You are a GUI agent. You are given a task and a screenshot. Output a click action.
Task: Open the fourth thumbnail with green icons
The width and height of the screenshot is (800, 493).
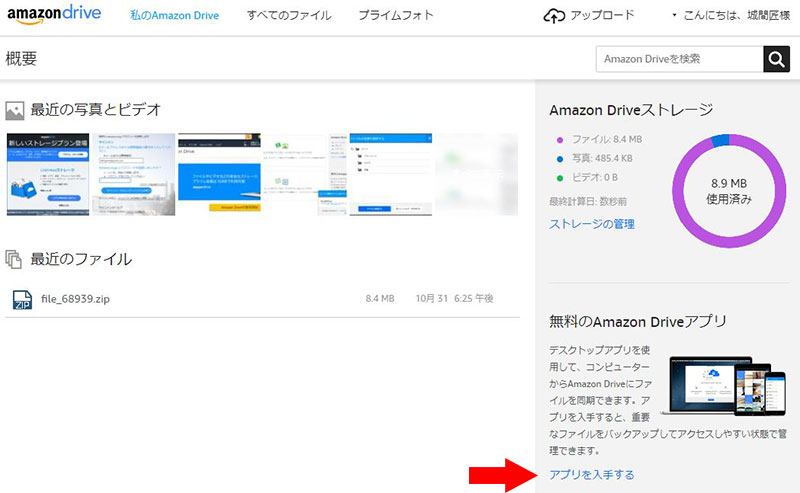305,175
